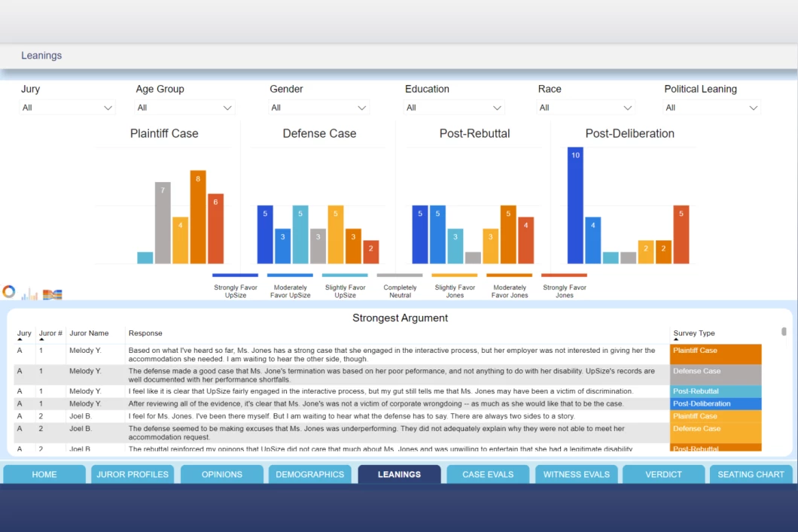
Task: Click the Strongest Argument table scrollbar
Action: 784,332
